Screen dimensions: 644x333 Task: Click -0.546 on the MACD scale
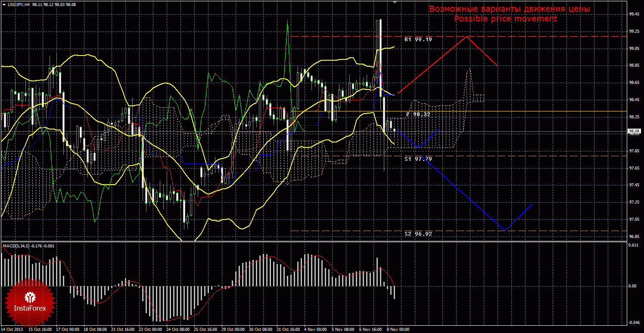pyautogui.click(x=634, y=323)
